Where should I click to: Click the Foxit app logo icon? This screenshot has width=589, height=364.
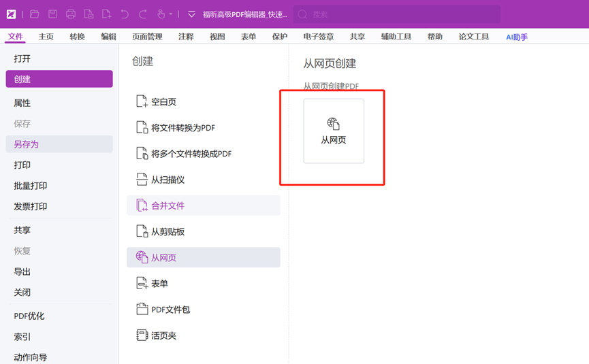coord(12,15)
